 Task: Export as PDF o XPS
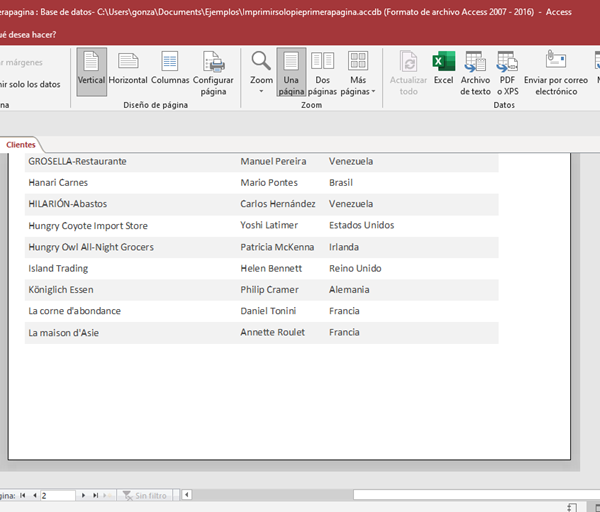click(x=507, y=72)
